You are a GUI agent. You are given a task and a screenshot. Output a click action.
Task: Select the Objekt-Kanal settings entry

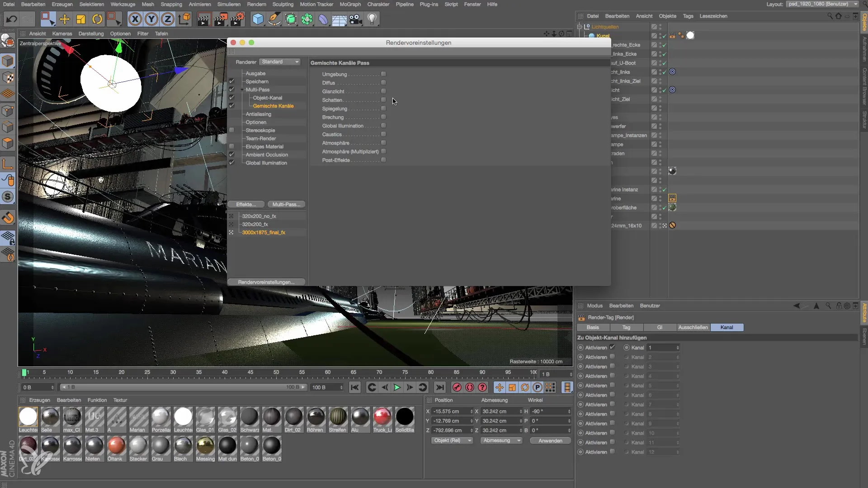(x=268, y=98)
